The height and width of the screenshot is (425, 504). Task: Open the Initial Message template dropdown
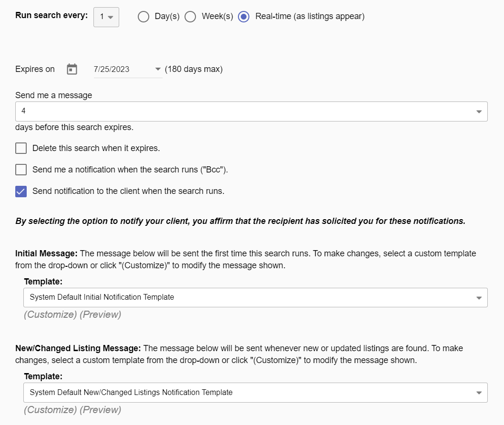click(x=255, y=297)
